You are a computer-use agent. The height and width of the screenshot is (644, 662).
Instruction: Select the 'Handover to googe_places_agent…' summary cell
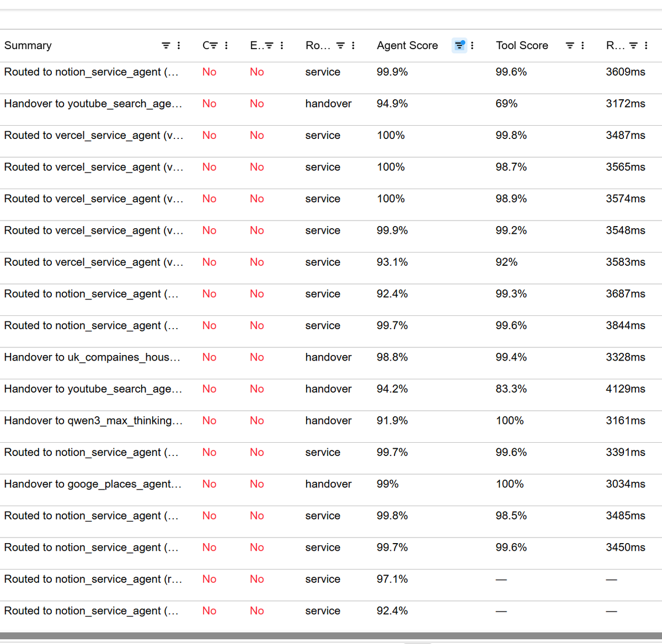93,484
